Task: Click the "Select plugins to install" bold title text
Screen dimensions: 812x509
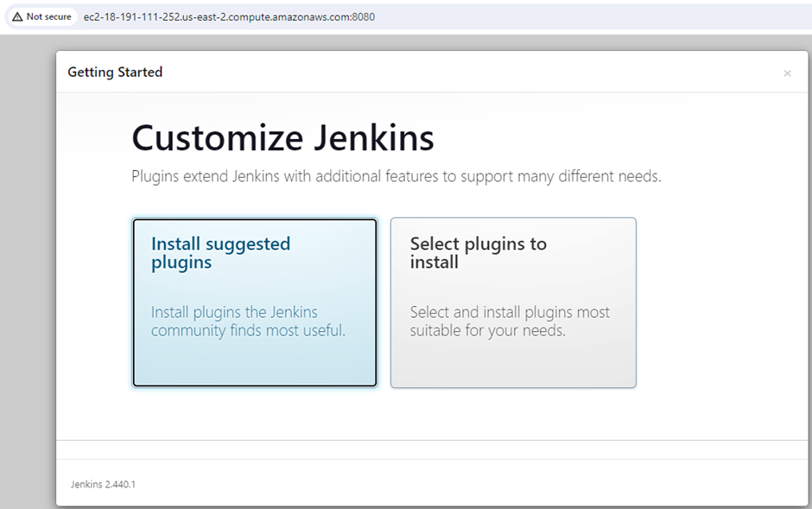Action: [x=478, y=253]
